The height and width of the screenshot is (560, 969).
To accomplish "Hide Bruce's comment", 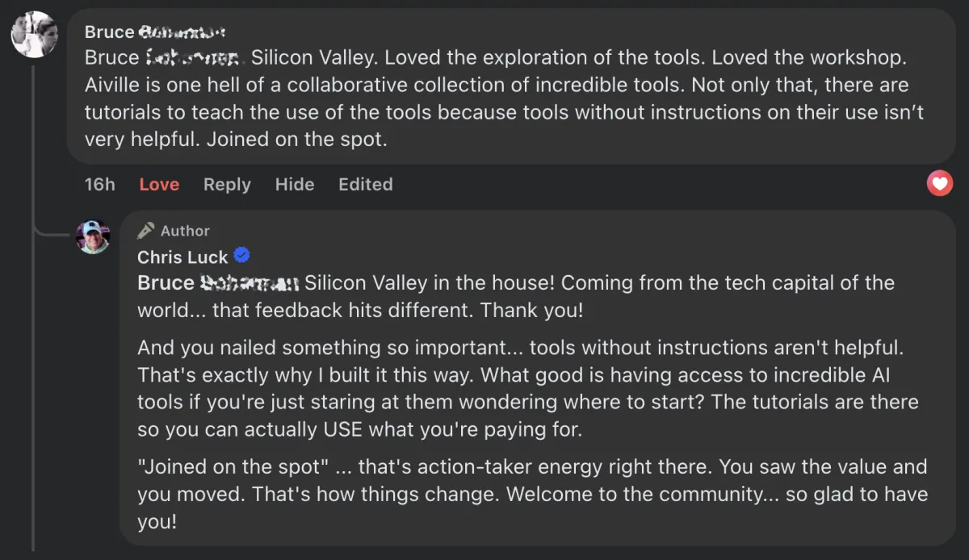I will (x=294, y=184).
